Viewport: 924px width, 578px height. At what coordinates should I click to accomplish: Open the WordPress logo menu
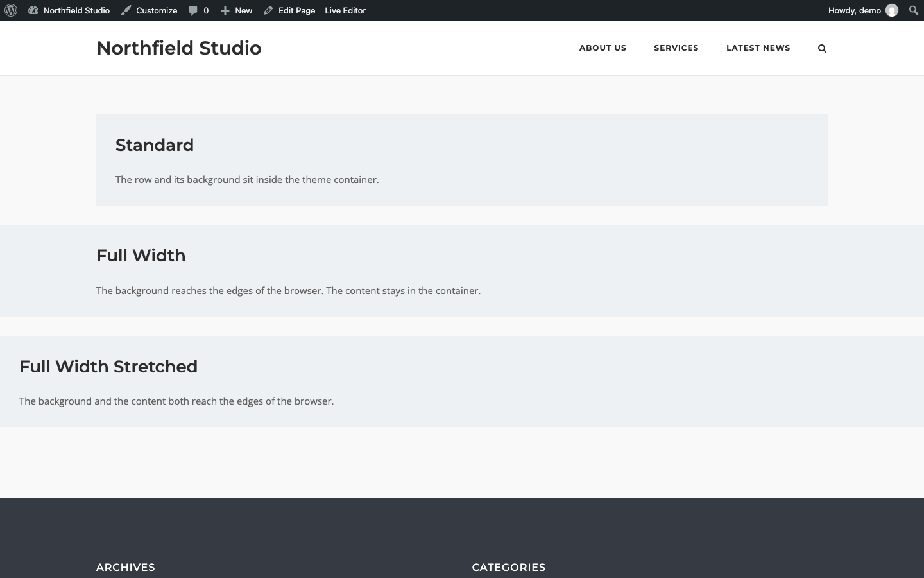point(11,10)
